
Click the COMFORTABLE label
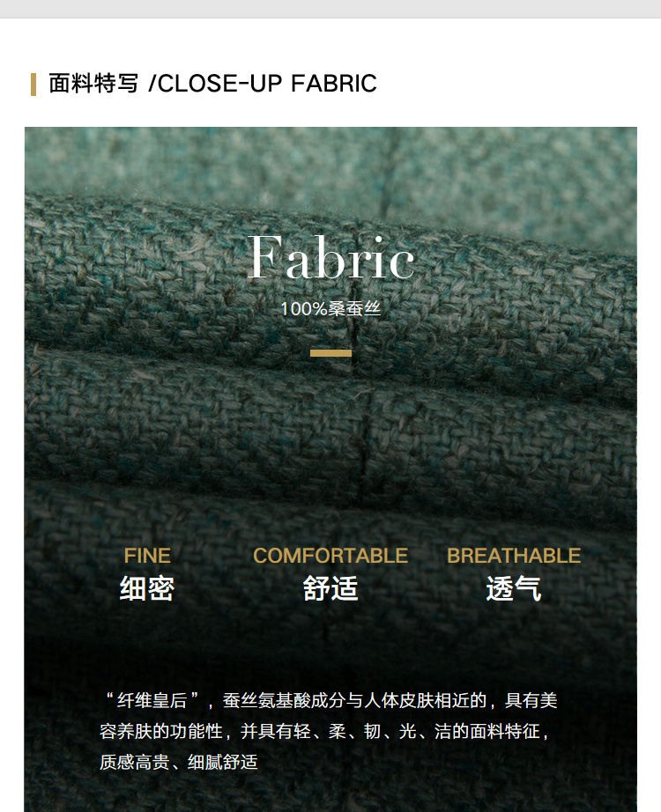tap(330, 556)
